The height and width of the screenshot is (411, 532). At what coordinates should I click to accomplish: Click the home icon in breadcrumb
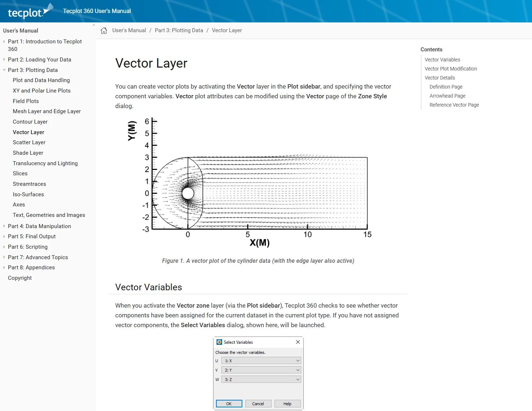pos(104,31)
